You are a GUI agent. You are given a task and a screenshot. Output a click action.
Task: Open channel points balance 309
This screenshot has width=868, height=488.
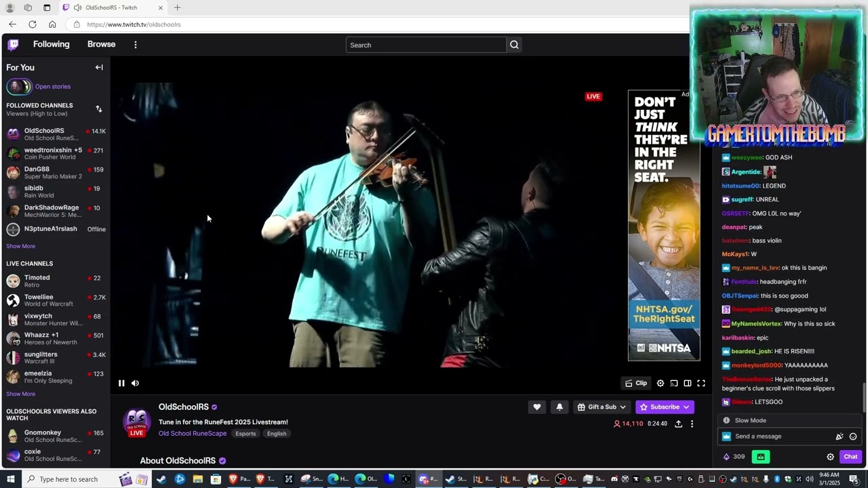click(x=734, y=457)
